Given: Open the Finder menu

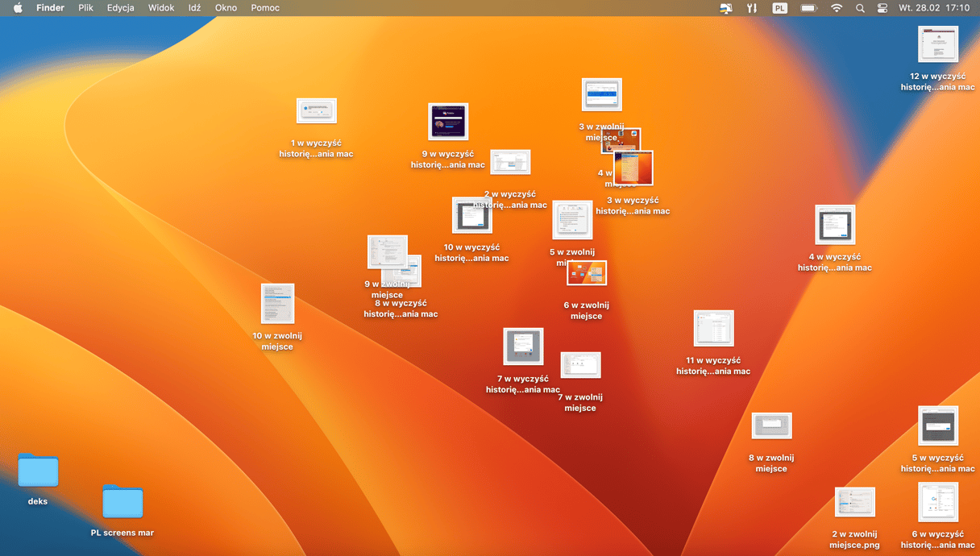Looking at the screenshot, I should 50,8.
